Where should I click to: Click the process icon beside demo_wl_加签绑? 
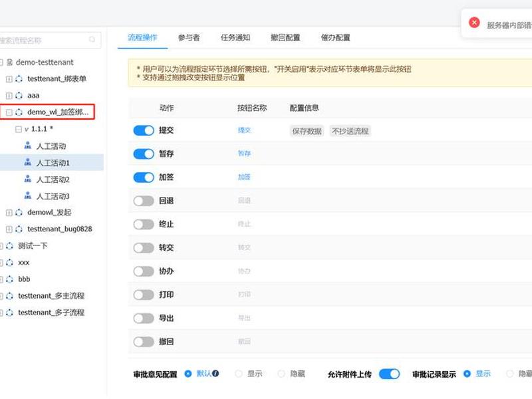point(19,112)
